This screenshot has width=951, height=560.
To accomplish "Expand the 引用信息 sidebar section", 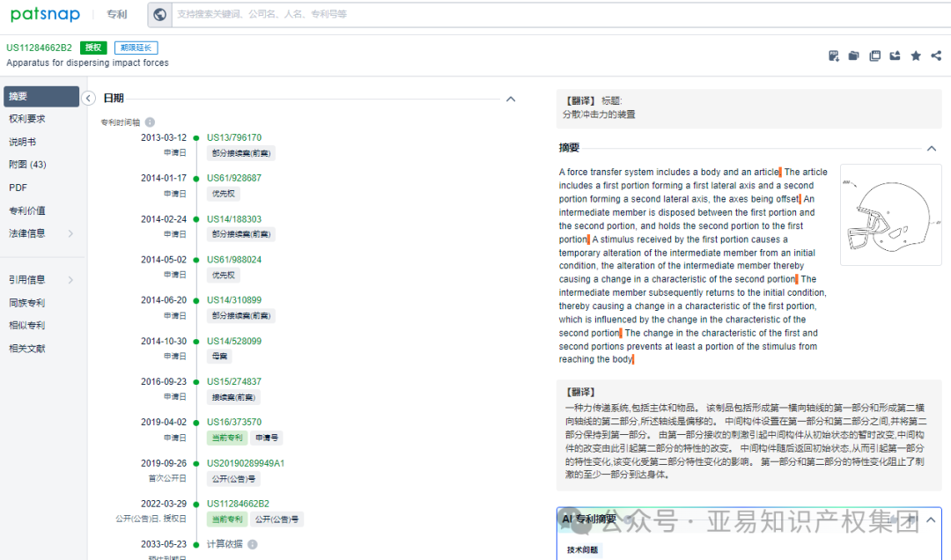I will [x=29, y=280].
